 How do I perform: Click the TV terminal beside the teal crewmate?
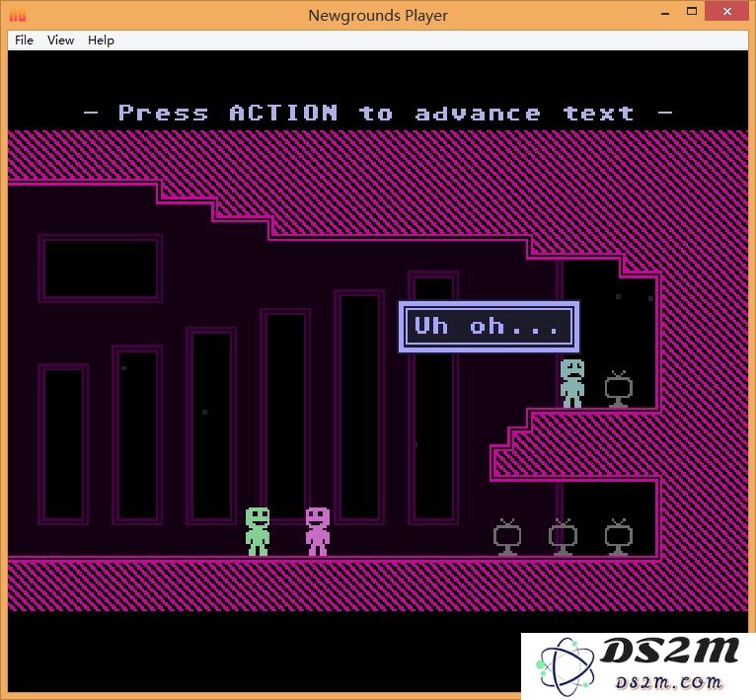point(619,389)
